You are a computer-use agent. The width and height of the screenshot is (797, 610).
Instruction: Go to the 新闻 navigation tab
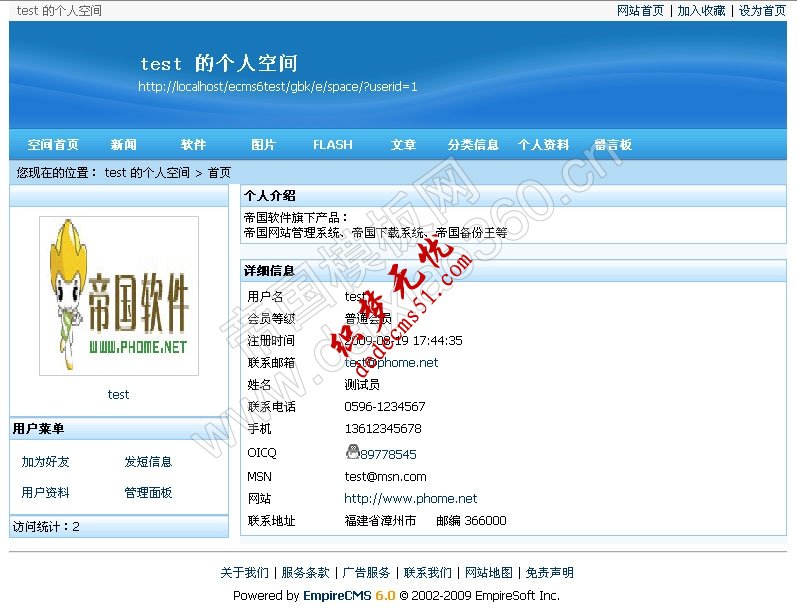click(124, 145)
